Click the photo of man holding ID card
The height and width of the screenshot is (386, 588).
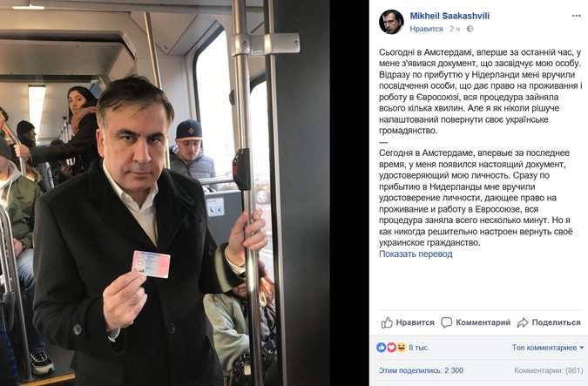165,193
